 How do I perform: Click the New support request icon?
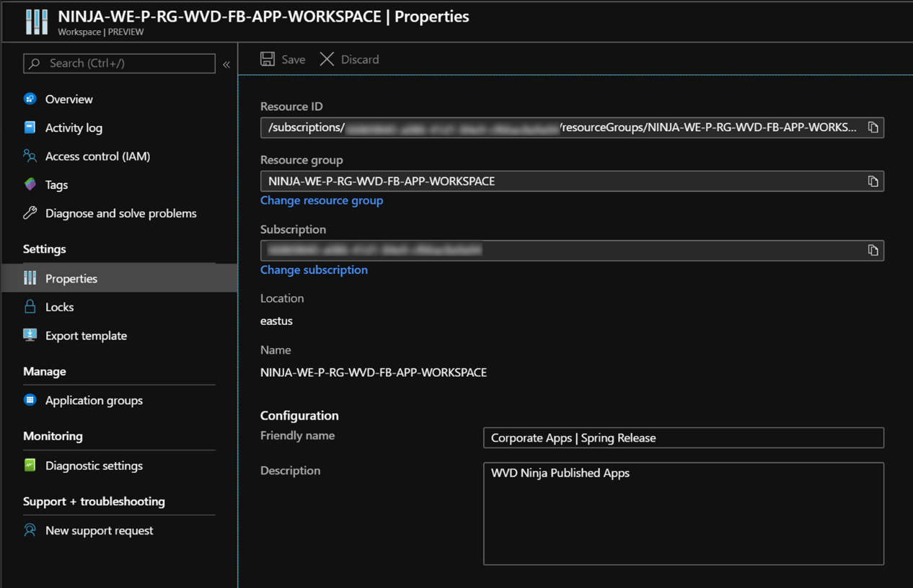tap(30, 530)
